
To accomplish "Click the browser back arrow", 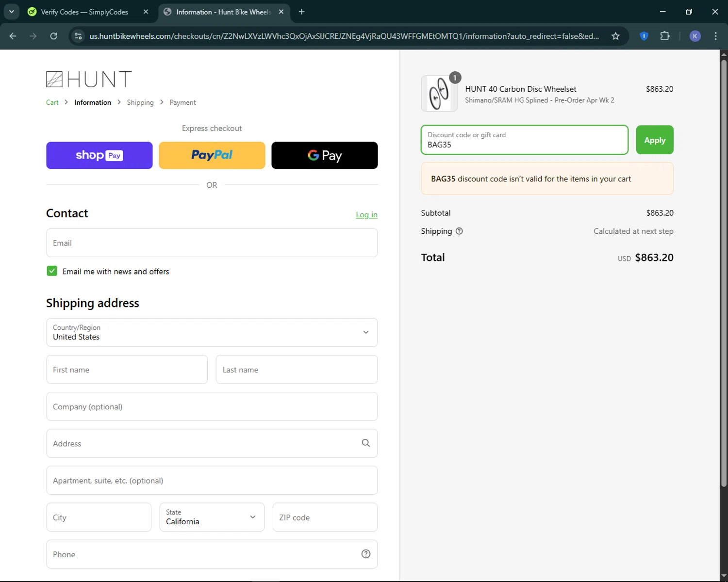I will (13, 36).
